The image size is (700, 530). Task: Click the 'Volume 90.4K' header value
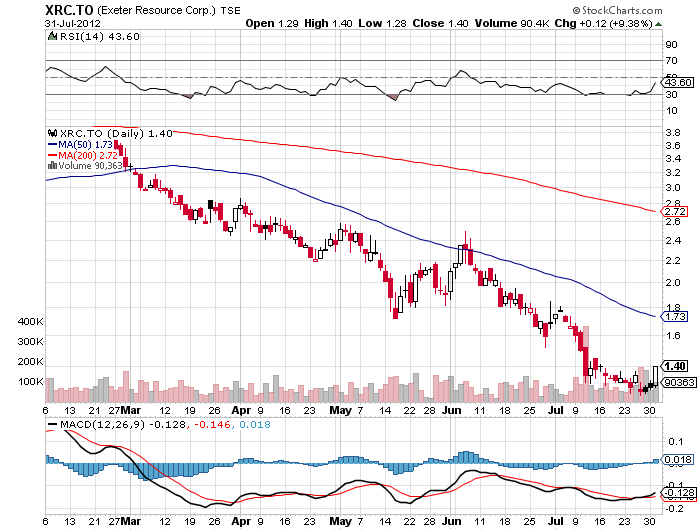(512, 24)
